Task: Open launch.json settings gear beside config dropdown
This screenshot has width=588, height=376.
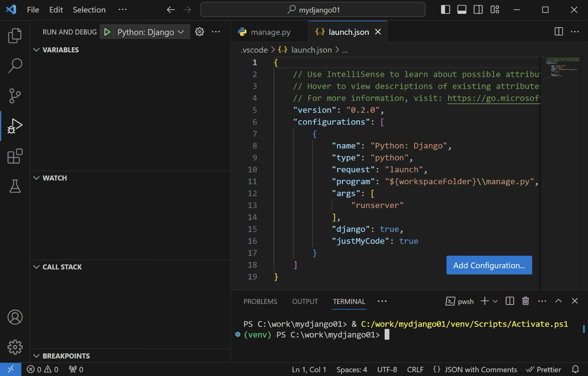Action: click(x=199, y=32)
